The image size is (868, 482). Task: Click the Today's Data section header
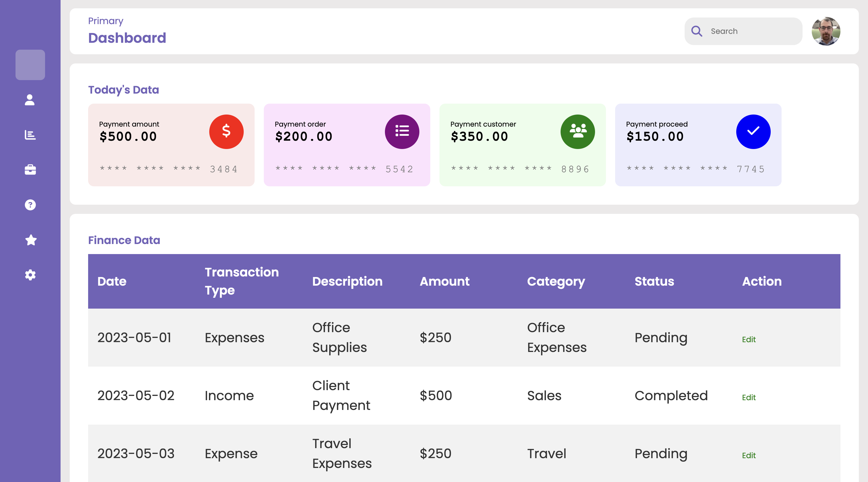tap(123, 90)
